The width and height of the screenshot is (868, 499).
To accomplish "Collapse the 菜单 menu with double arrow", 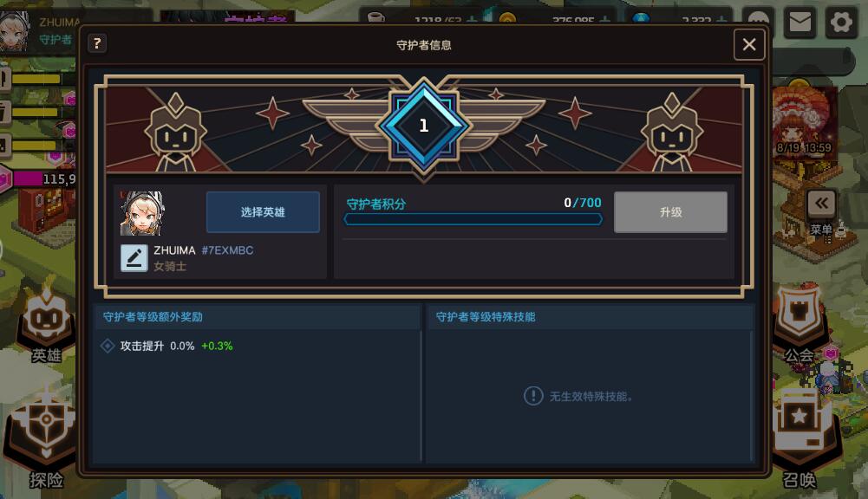I will pos(821,204).
